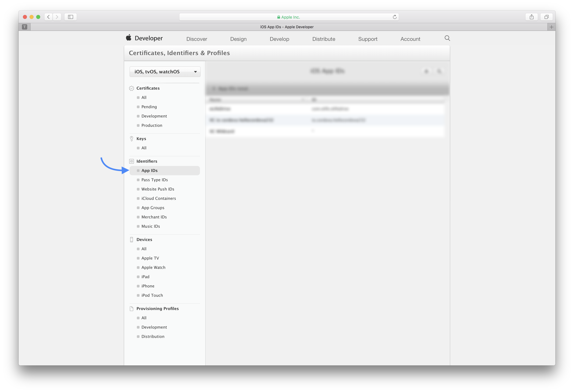
Task: Select iPad devices
Action: (145, 277)
